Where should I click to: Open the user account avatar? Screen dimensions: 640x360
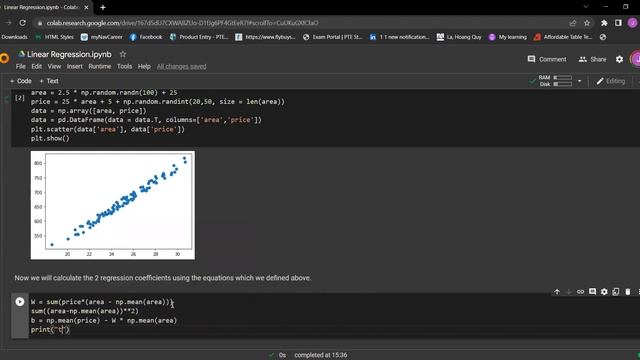635,60
